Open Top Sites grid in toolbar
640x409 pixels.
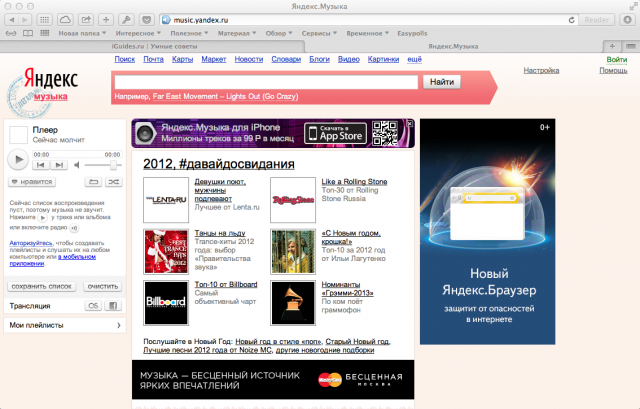[x=44, y=20]
